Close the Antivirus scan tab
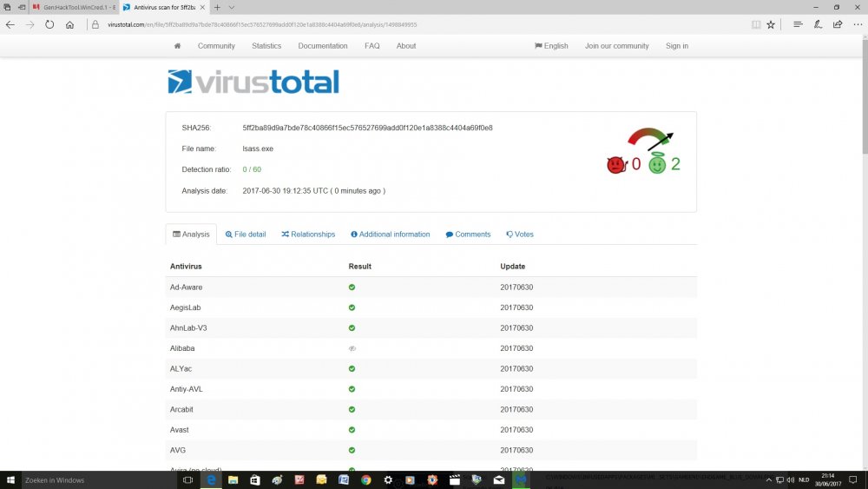The width and height of the screenshot is (868, 489). click(x=202, y=7)
